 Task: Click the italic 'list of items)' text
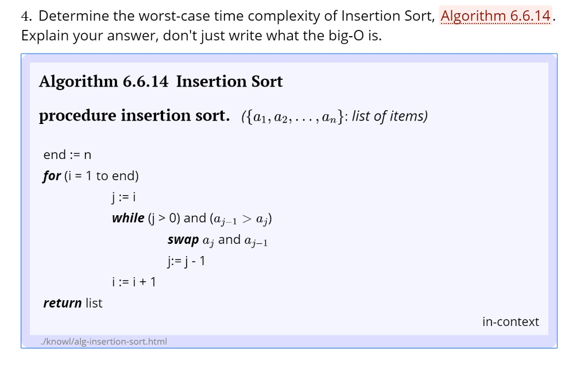pyautogui.click(x=390, y=116)
